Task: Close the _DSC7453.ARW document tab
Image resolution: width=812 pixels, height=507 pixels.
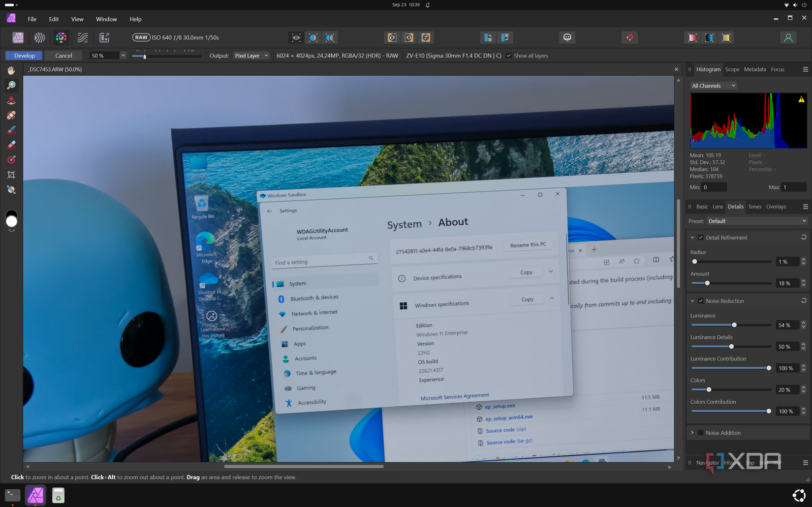Action: (x=676, y=69)
